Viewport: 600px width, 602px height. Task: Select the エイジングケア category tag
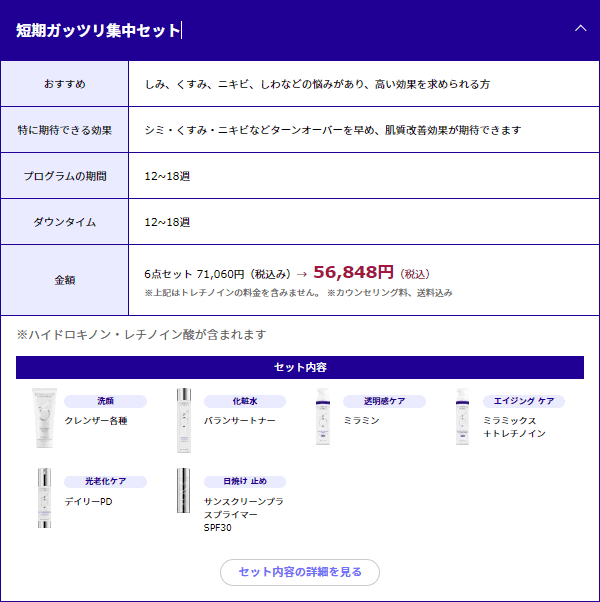(x=523, y=401)
